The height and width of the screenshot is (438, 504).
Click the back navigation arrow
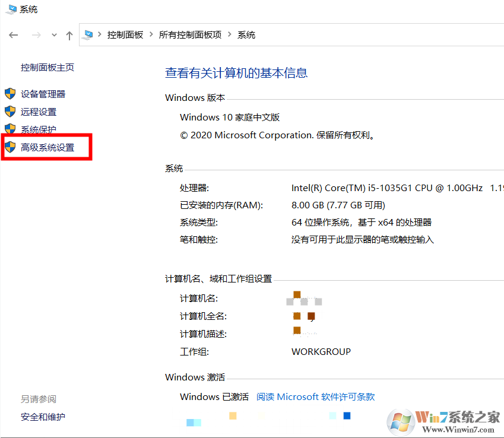pyautogui.click(x=13, y=34)
